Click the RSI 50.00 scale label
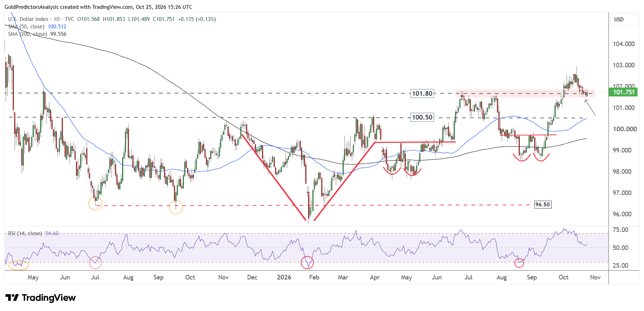Image resolution: width=644 pixels, height=311 pixels. click(x=621, y=248)
